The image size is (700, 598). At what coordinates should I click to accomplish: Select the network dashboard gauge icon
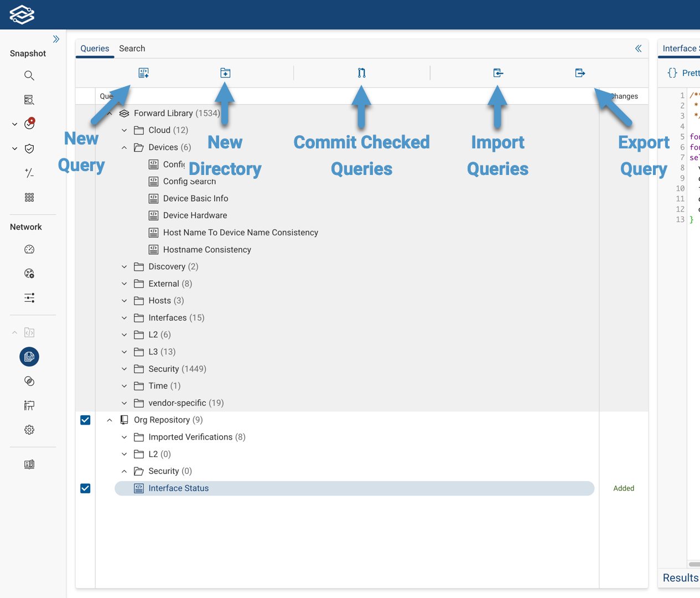pyautogui.click(x=29, y=249)
